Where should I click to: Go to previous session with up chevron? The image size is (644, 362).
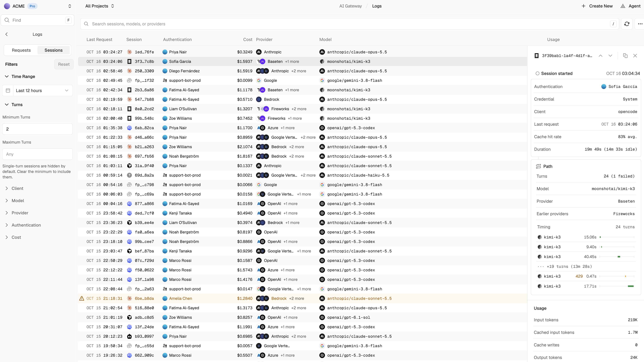pyautogui.click(x=601, y=55)
